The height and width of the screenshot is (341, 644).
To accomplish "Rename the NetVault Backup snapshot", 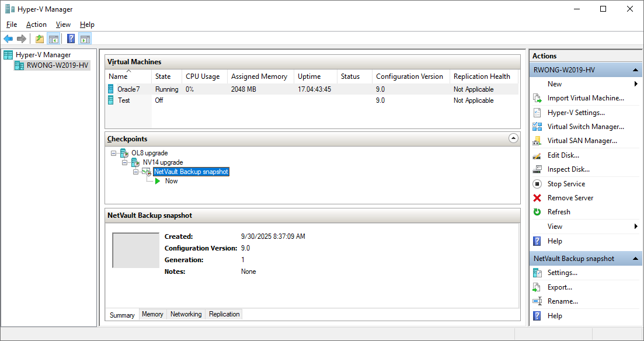I will 562,301.
